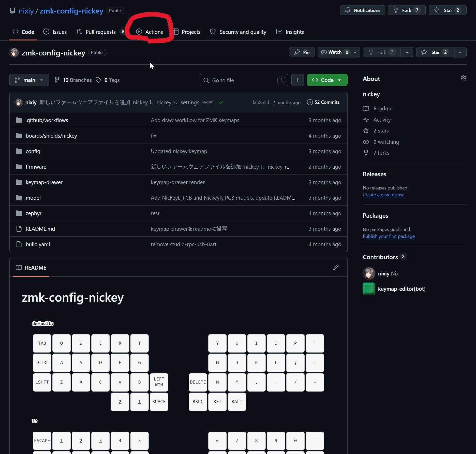The image size is (476, 454).
Task: Open the green Code dropdown
Action: [x=327, y=80]
